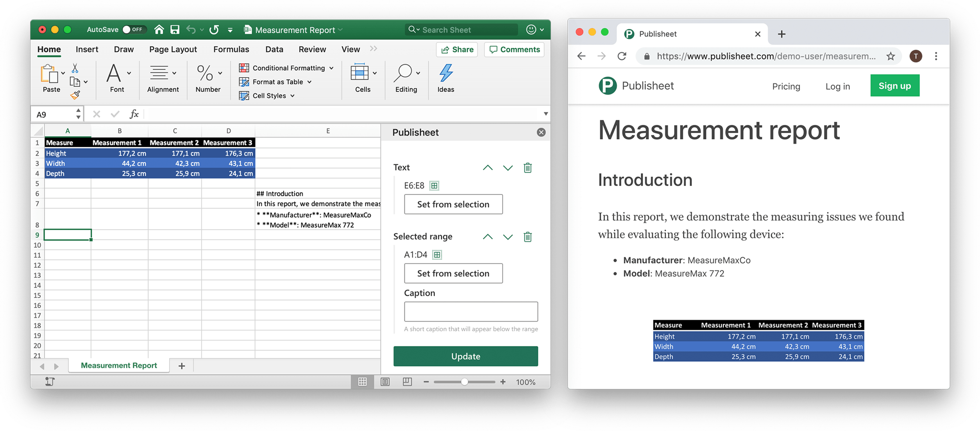The height and width of the screenshot is (431, 980).
Task: Click Set from selection under Text
Action: [x=453, y=204]
